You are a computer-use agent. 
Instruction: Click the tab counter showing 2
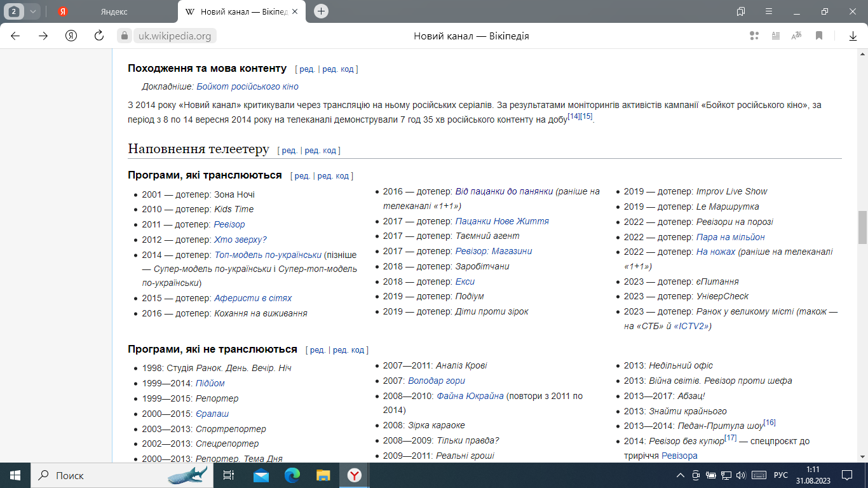point(13,11)
